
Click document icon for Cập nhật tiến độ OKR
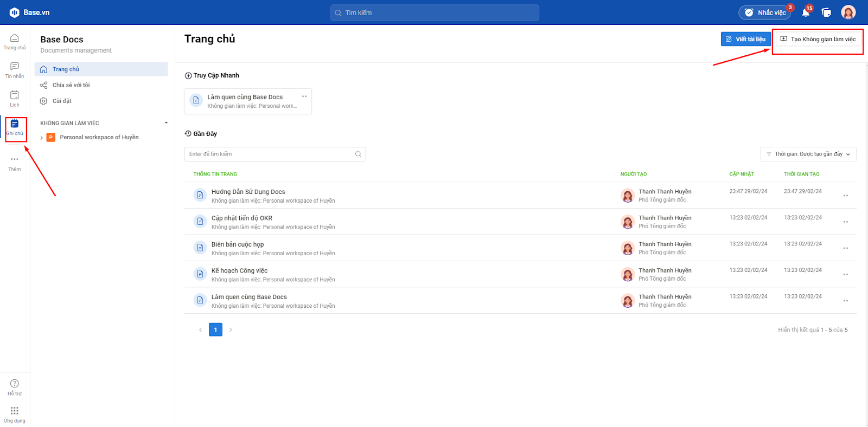[200, 222]
